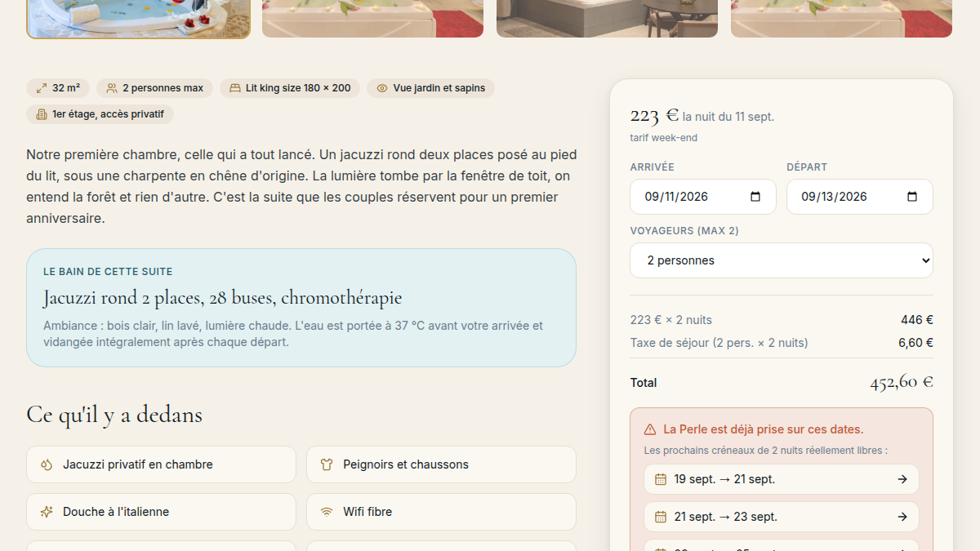Click the Jacuzzi rond 2 places heading
980x551 pixels.
point(223,298)
